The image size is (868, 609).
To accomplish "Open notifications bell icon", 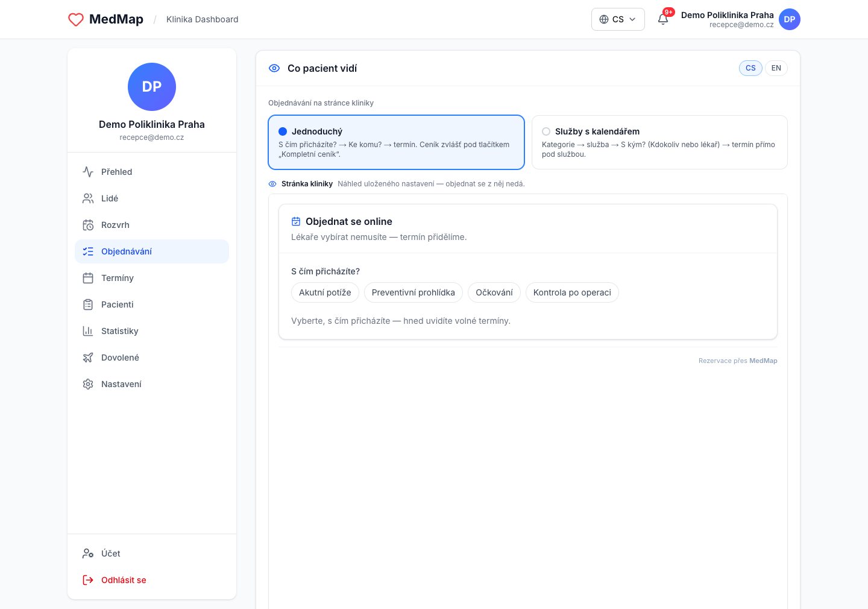I will (x=663, y=19).
